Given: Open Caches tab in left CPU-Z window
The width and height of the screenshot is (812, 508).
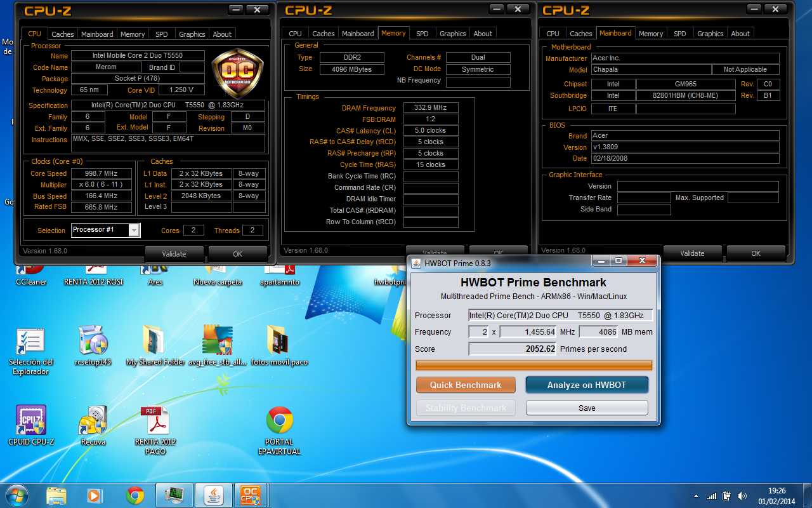Looking at the screenshot, I should click(x=62, y=34).
